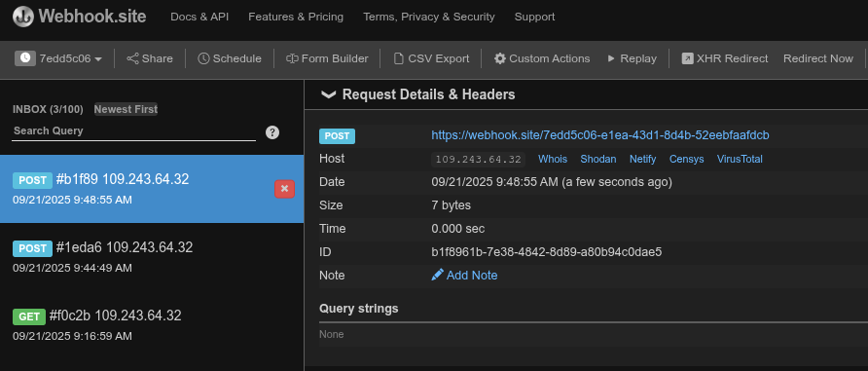This screenshot has width=868, height=371.
Task: Replay the selected request
Action: (632, 58)
